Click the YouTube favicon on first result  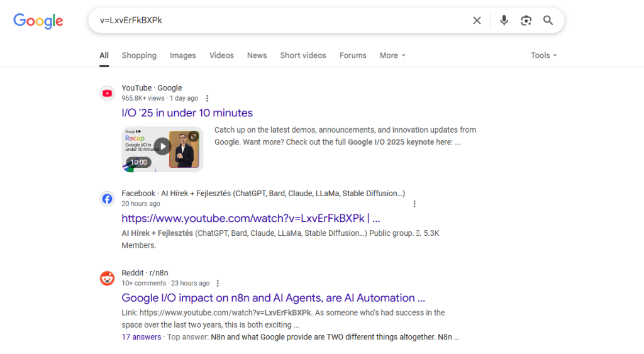click(107, 93)
